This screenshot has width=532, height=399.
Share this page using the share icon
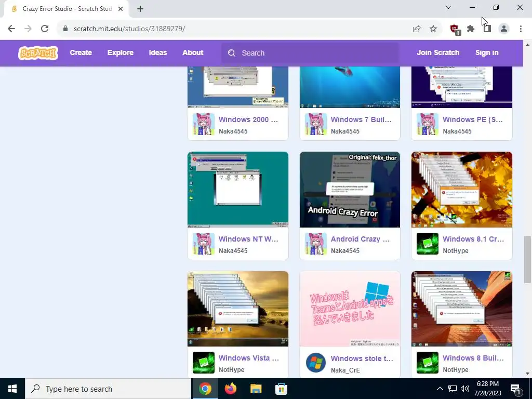[417, 29]
